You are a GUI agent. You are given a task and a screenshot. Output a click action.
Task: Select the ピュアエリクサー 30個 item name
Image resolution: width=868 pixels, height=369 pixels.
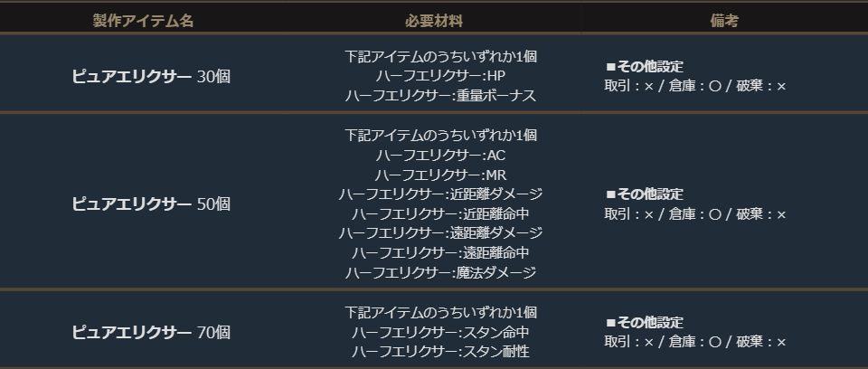pyautogui.click(x=151, y=77)
